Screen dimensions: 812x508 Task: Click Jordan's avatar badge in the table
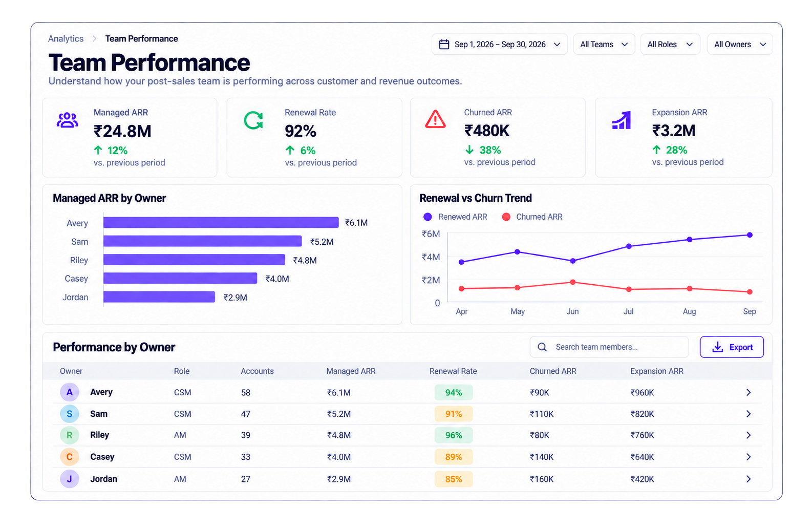[70, 479]
